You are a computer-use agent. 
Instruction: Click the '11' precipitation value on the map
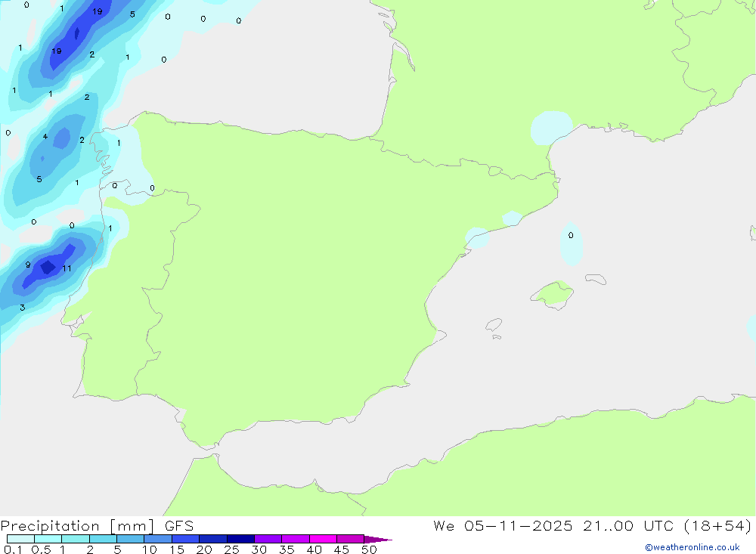tap(67, 268)
